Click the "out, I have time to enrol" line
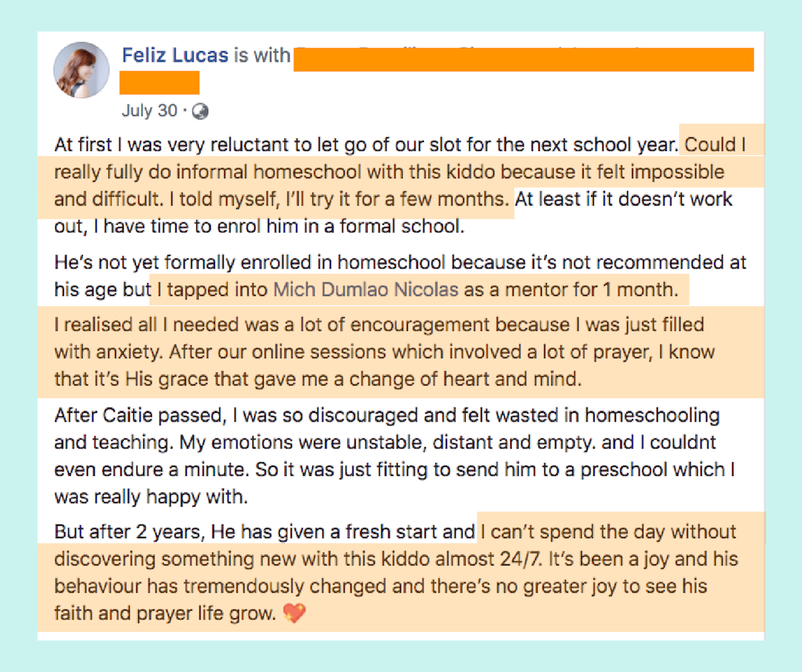802x672 pixels. (x=259, y=226)
